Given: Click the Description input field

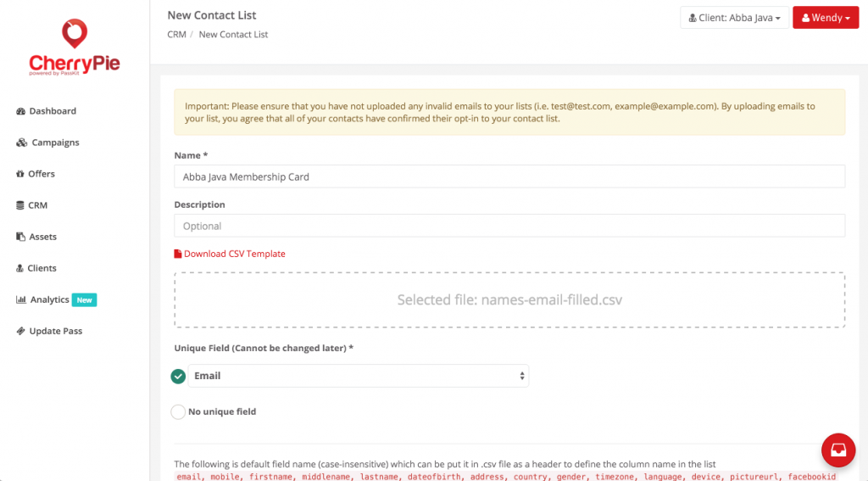Looking at the screenshot, I should coord(509,226).
